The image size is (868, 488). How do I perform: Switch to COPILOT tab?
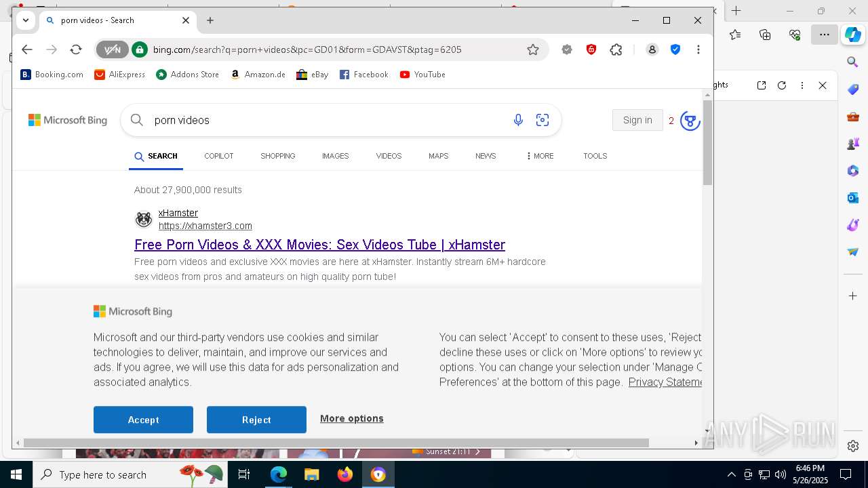[218, 156]
